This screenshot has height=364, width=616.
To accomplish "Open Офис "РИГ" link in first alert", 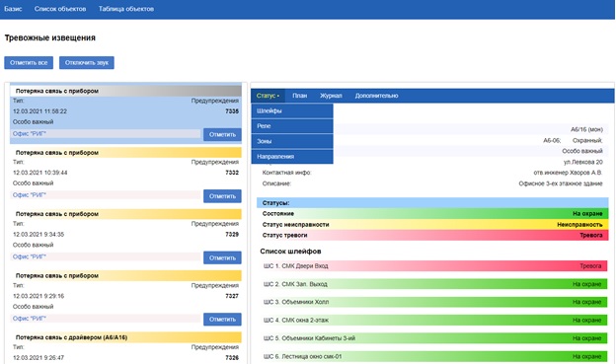I will (30, 134).
